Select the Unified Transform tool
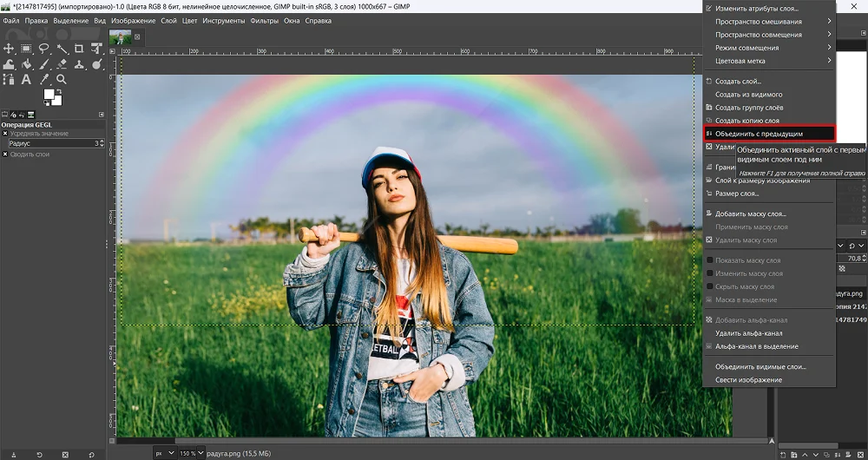The height and width of the screenshot is (460, 868). [97, 49]
